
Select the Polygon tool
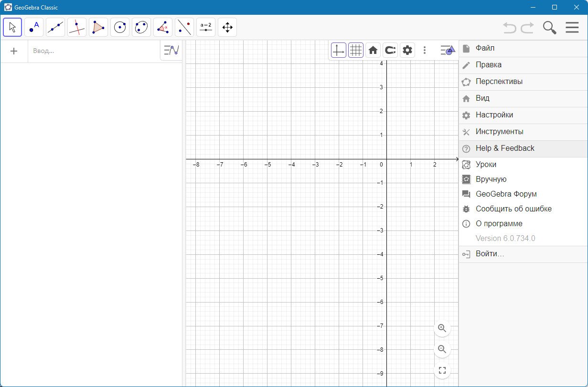[x=98, y=27]
